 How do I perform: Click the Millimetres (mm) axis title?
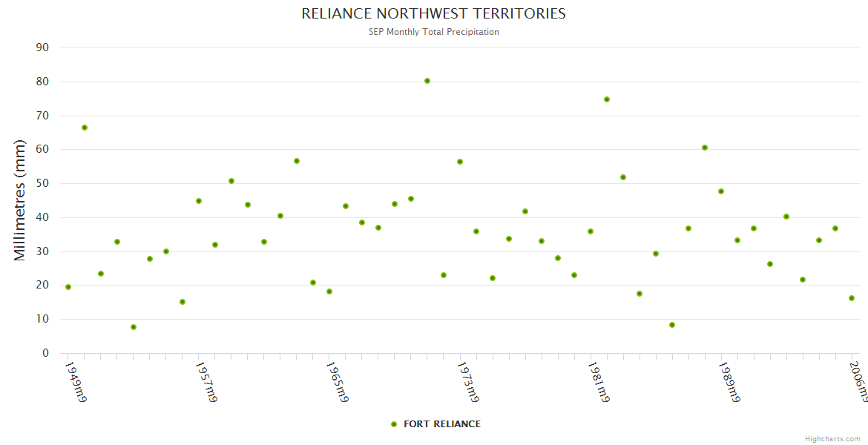click(x=20, y=200)
